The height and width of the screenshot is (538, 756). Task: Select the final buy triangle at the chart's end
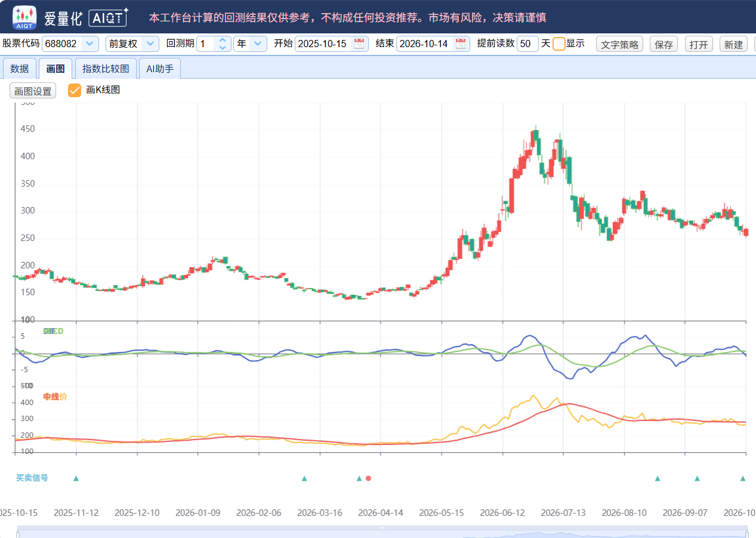click(743, 478)
